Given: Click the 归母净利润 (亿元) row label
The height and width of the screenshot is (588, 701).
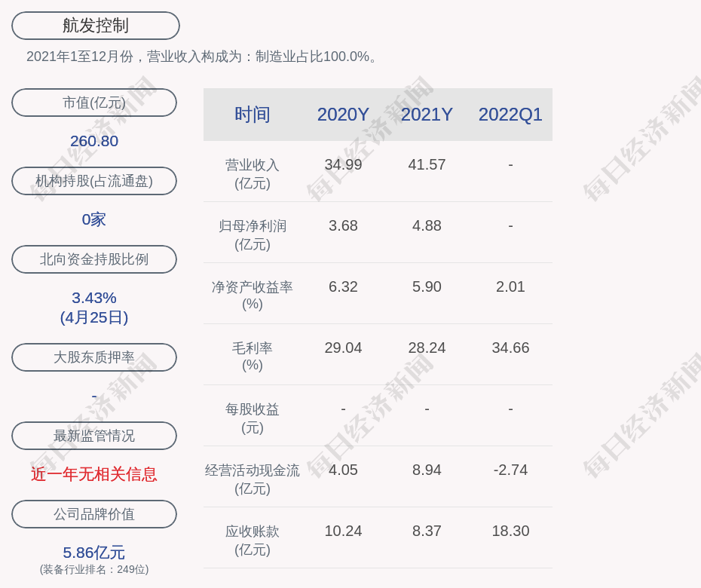Looking at the screenshot, I should (253, 235).
